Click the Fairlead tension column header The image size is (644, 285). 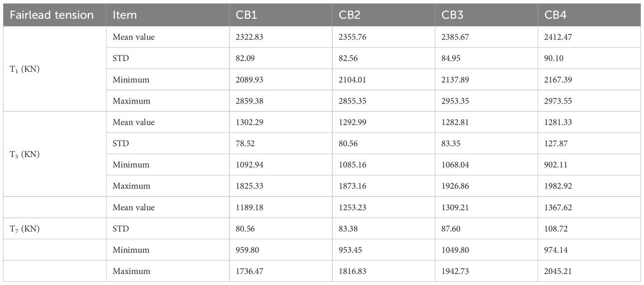(52, 15)
